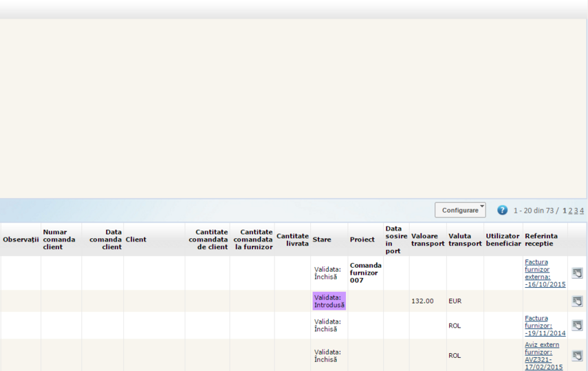This screenshot has height=371, width=588.
Task: Click the document icon in the 132.00 EUR row
Action: 577,301
